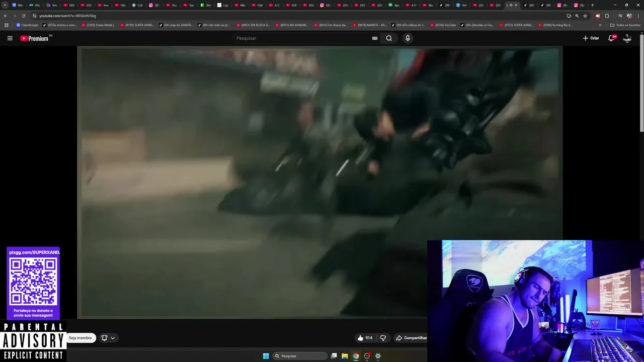Viewport: 644px width, 362px height.
Task: Open the YouTube guide hamburger menu
Action: pos(10,38)
